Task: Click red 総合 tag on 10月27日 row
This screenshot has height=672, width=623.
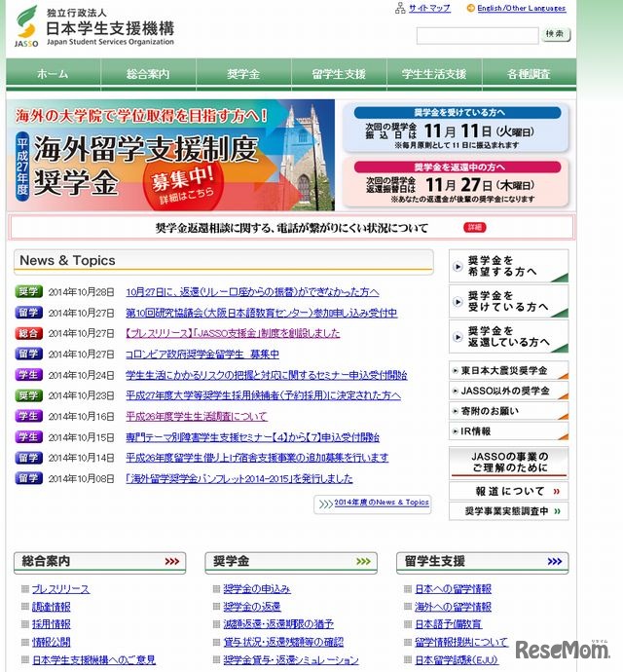Action: click(x=28, y=333)
